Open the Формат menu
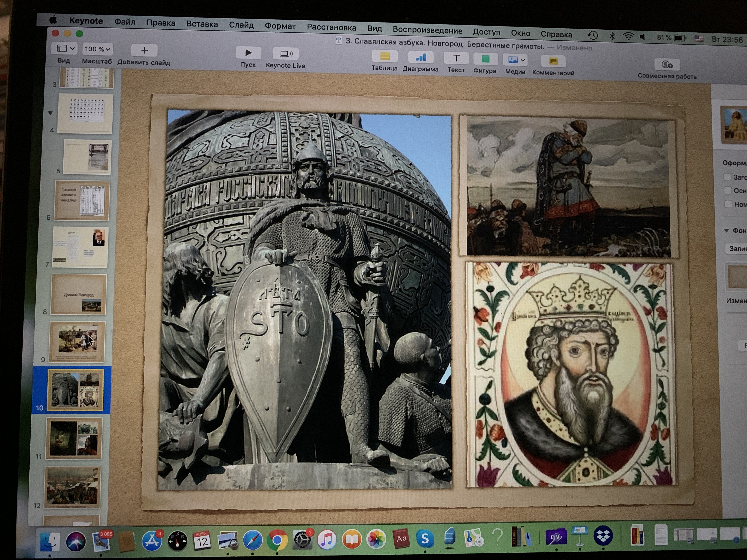 280,26
